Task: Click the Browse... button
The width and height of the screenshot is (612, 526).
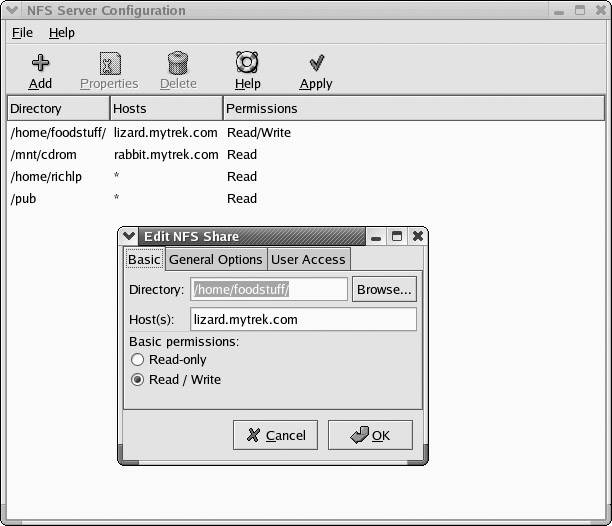Action: [384, 290]
